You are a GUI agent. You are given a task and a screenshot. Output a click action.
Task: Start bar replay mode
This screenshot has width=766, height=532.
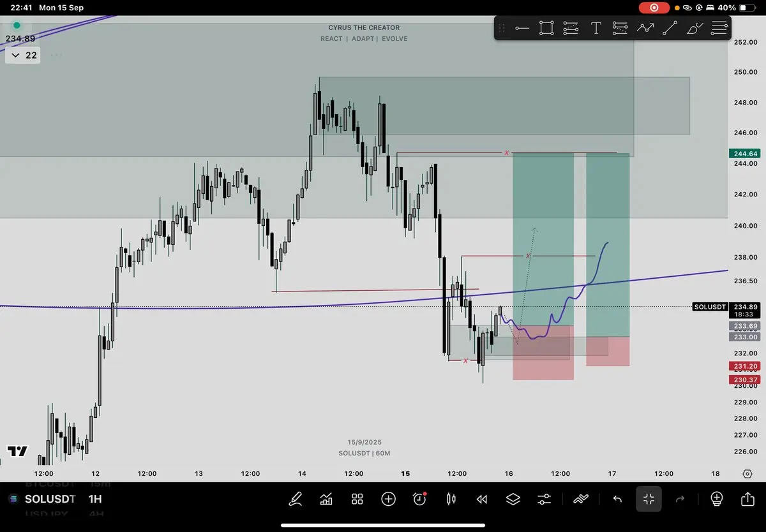(482, 499)
